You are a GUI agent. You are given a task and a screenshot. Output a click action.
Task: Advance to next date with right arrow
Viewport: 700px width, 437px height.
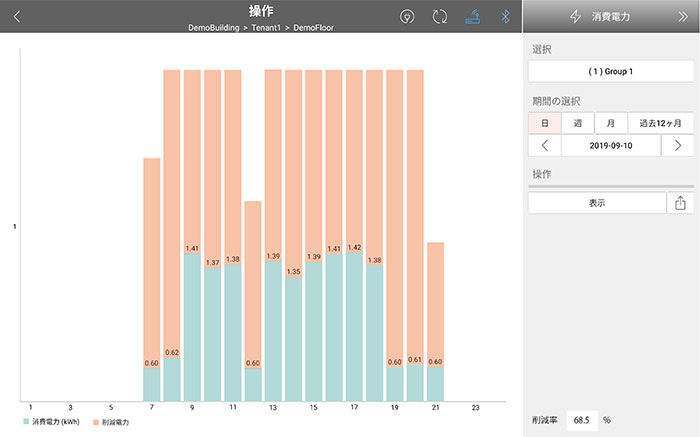click(x=678, y=146)
